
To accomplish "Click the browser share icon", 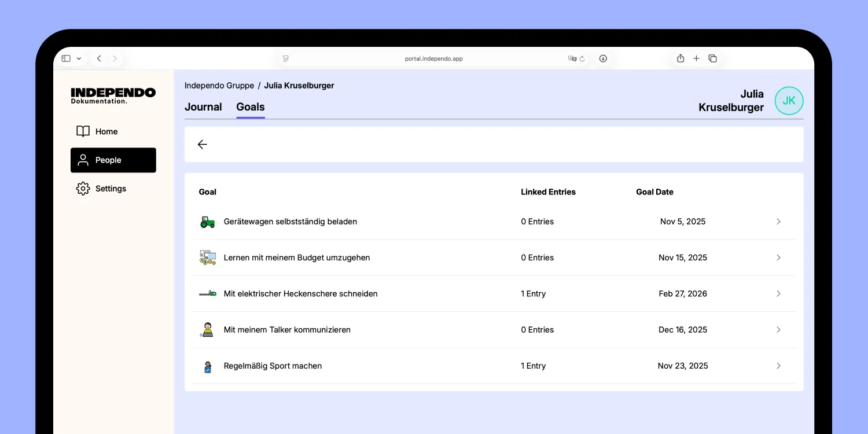I will point(681,58).
